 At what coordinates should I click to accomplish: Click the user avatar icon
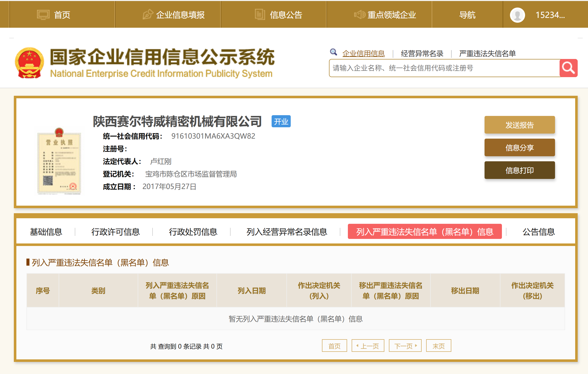pyautogui.click(x=517, y=15)
